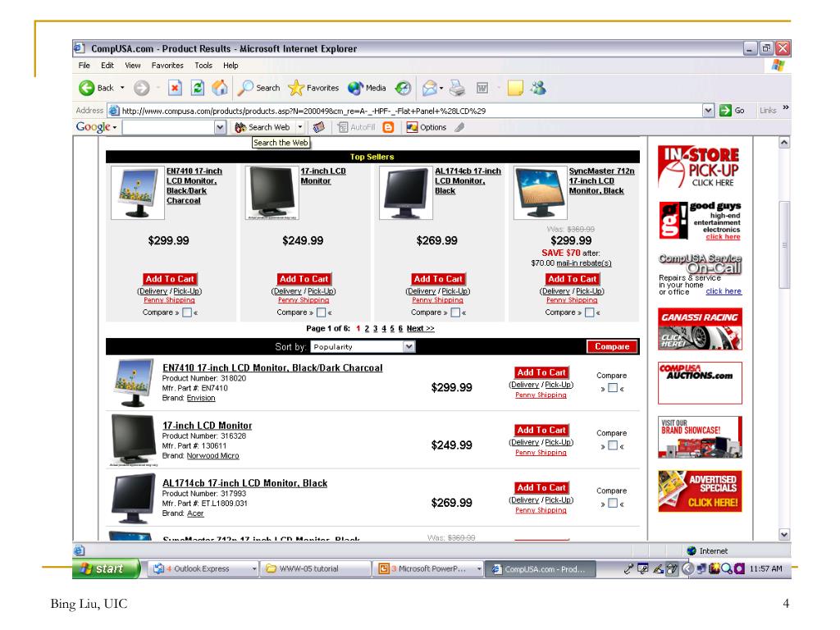Click the Edit with Word icon
840x630 pixels.
coord(482,88)
